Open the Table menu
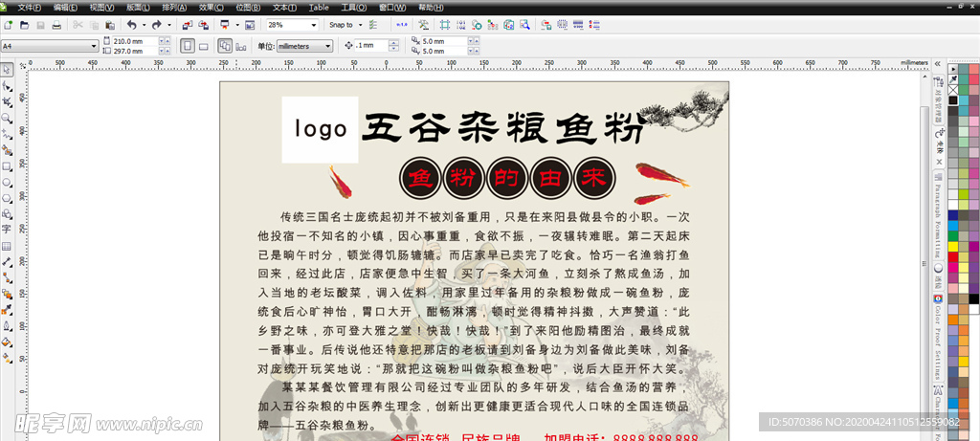Image resolution: width=980 pixels, height=441 pixels. (x=319, y=6)
